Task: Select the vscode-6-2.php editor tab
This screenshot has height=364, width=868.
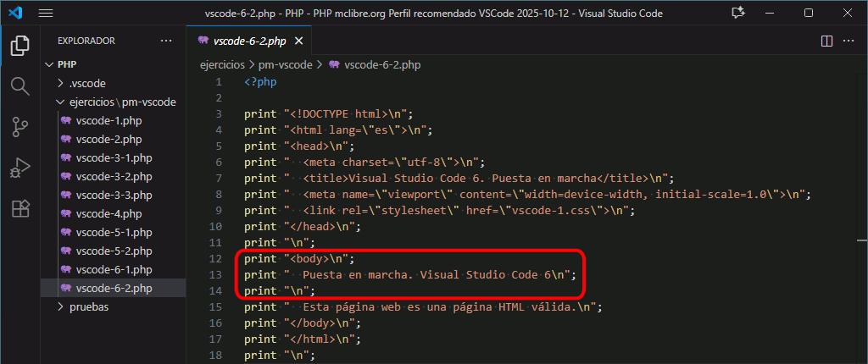Action: tap(249, 41)
